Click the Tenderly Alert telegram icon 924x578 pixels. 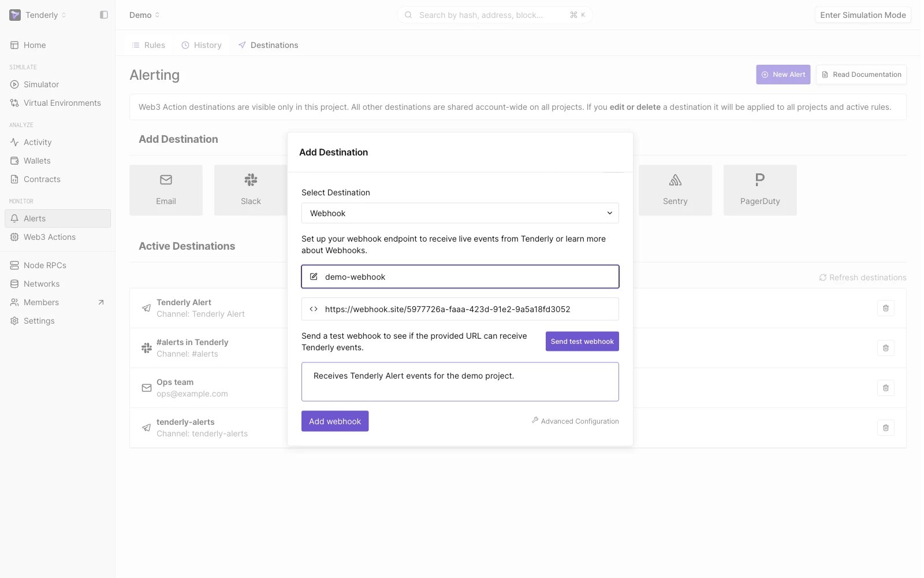(x=147, y=308)
